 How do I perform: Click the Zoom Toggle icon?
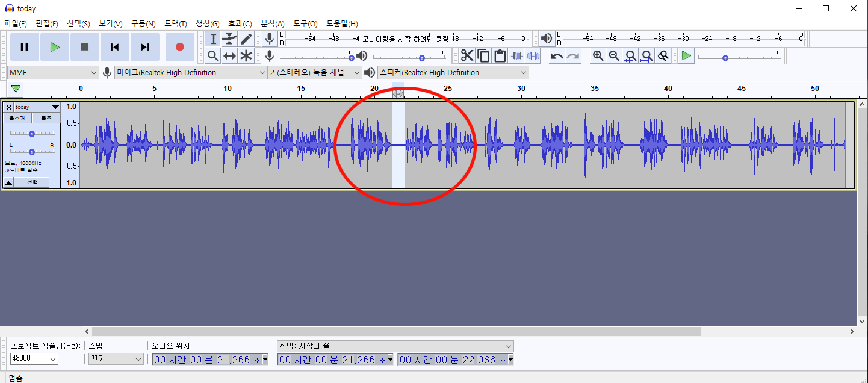(663, 56)
